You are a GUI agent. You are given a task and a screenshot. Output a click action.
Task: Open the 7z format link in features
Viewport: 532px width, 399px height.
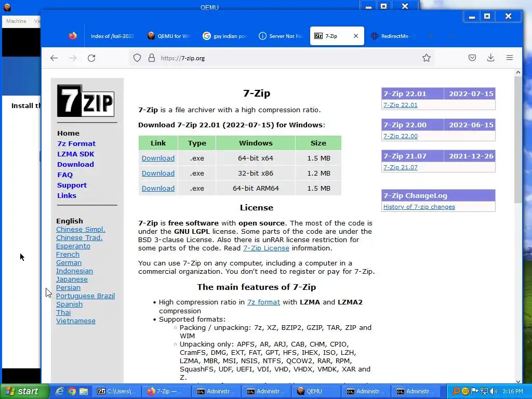[263, 302]
